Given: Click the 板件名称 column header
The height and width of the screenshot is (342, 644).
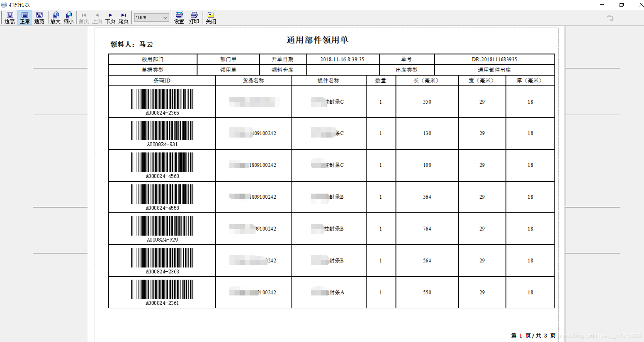Looking at the screenshot, I should pos(329,80).
